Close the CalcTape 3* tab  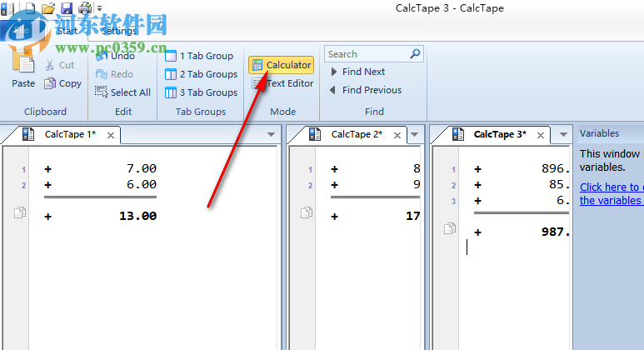pos(541,135)
